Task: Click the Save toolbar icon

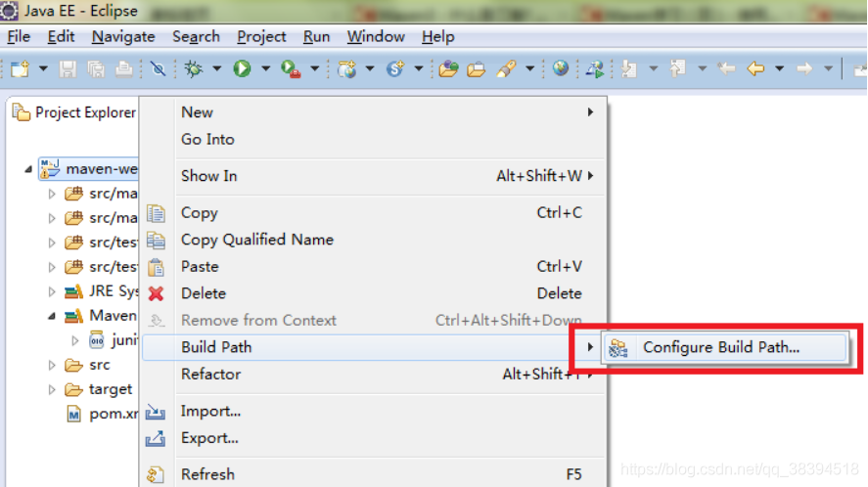Action: (68, 69)
